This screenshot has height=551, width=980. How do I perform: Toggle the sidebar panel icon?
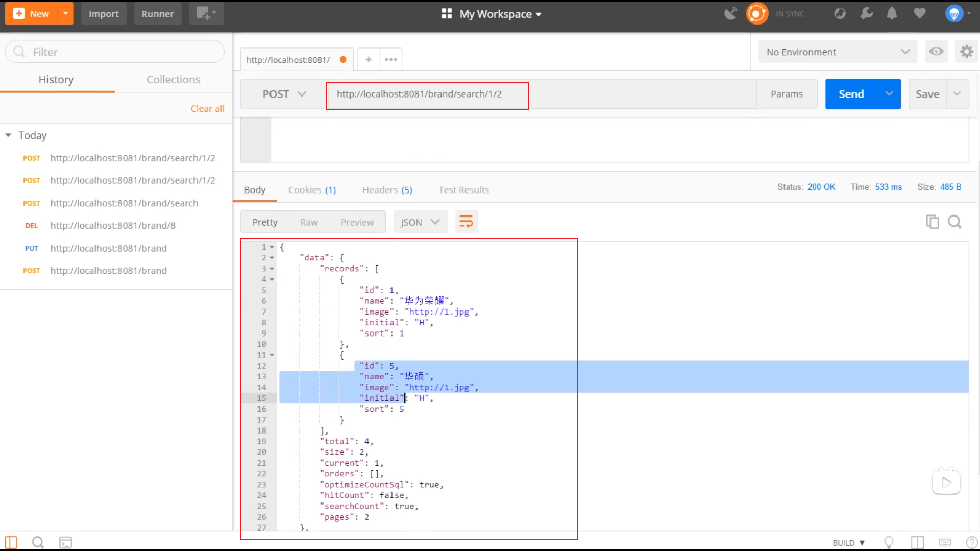[x=11, y=542]
